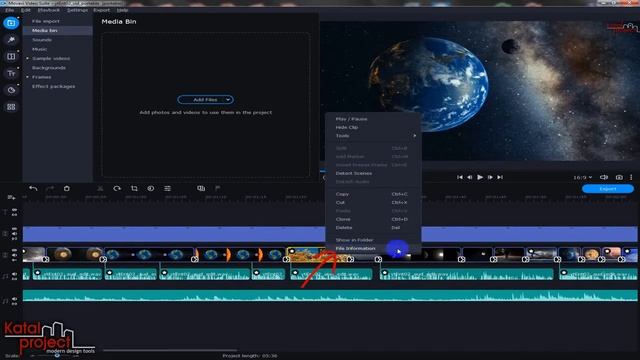This screenshot has width=640, height=360.
Task: Click the Add marker flag icon
Action: [x=218, y=188]
